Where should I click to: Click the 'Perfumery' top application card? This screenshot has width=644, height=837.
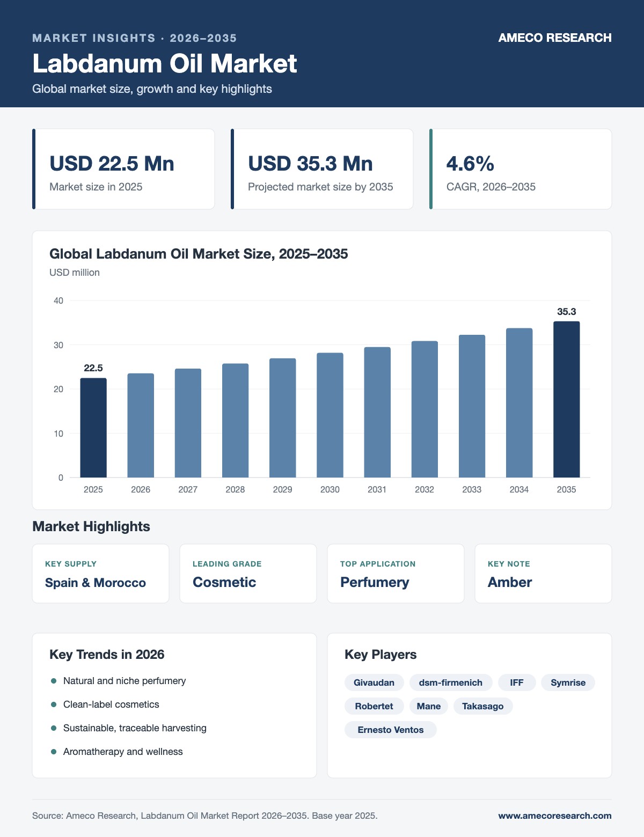point(396,574)
